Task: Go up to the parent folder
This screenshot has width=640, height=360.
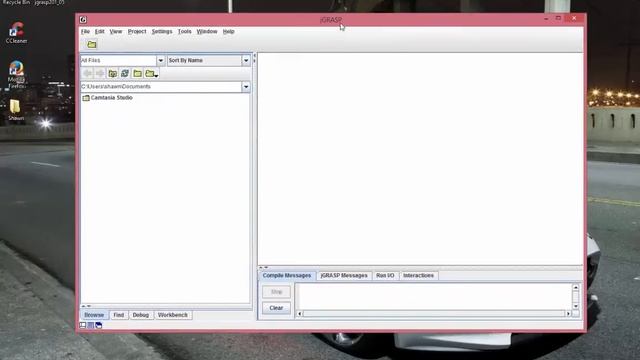Action: pos(113,73)
